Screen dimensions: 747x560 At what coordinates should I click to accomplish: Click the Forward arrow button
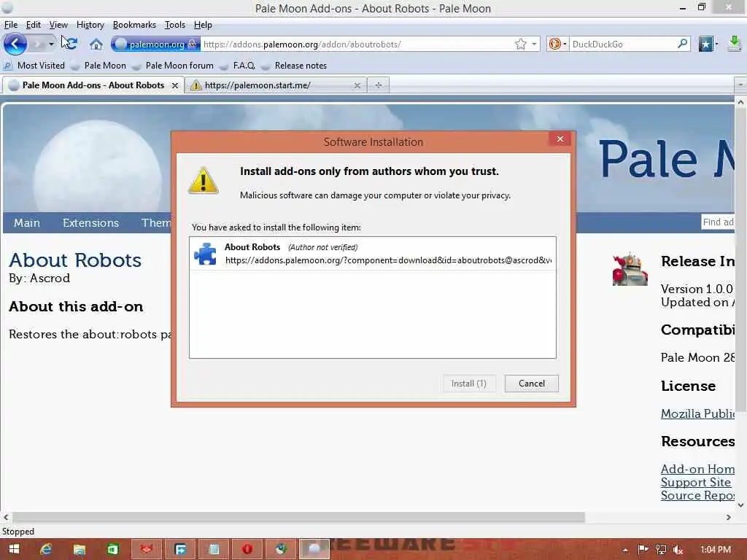[x=36, y=44]
